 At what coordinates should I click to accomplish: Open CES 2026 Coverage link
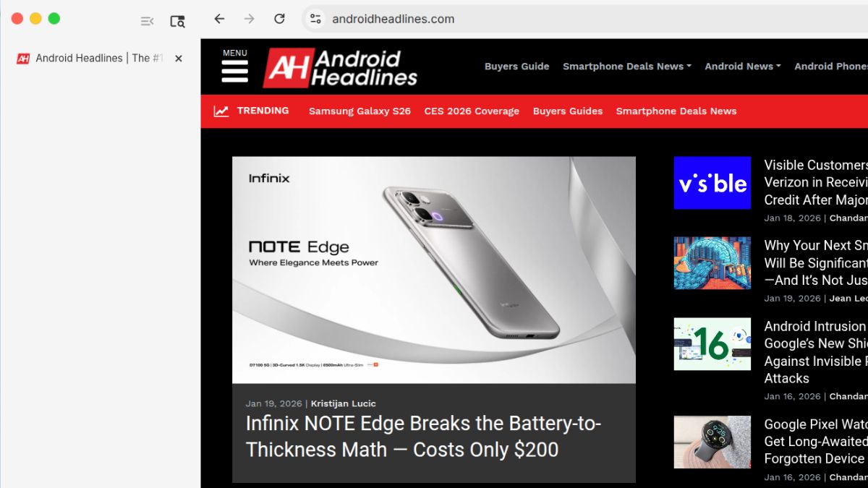472,111
